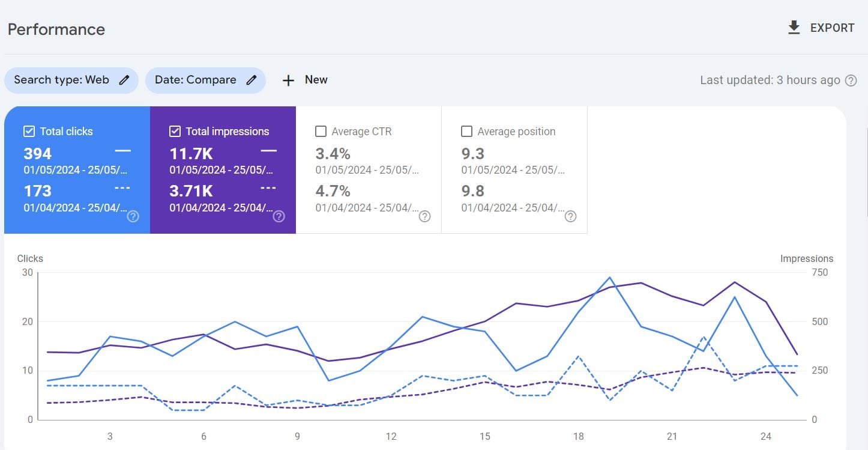The width and height of the screenshot is (868, 450).
Task: Click the download arrow icon beside EXPORT
Action: coord(794,28)
